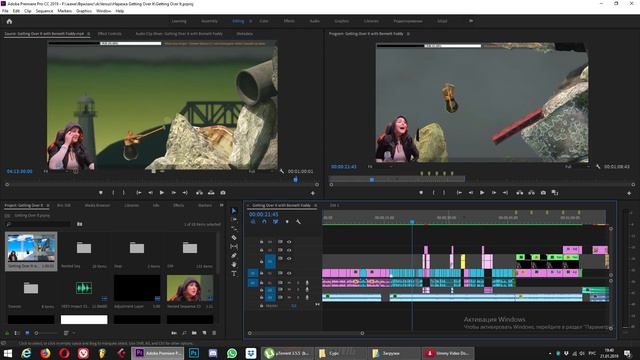The height and width of the screenshot is (360, 640).
Task: Open the Program monitor Button Editor plus
Action: click(x=629, y=193)
